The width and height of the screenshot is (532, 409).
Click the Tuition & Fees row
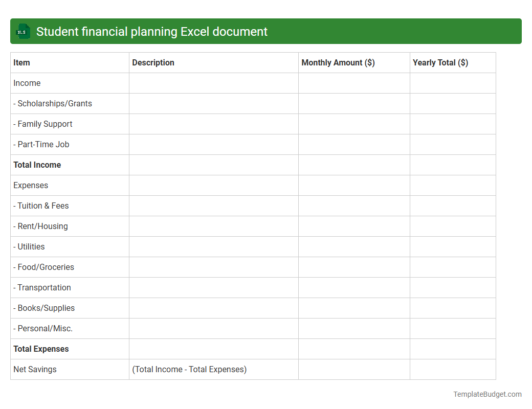pyautogui.click(x=41, y=206)
